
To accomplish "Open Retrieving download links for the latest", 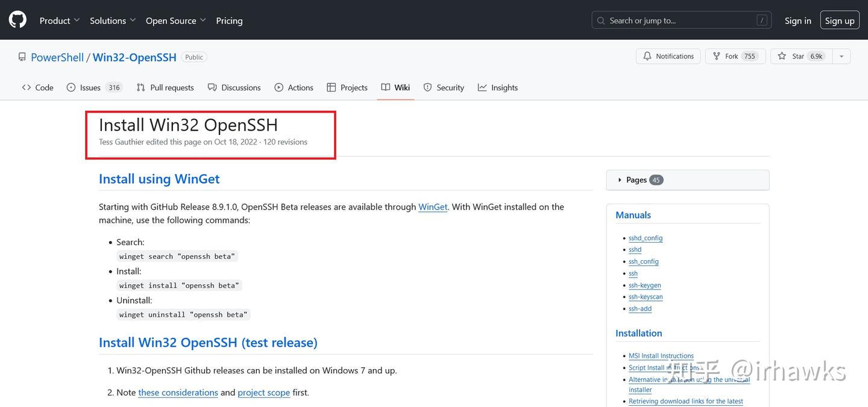I will click(685, 401).
